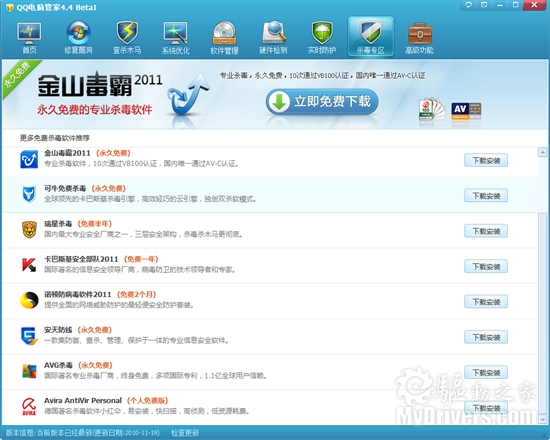
Task: Click the 检查更新 link in status bar
Action: tap(185, 433)
